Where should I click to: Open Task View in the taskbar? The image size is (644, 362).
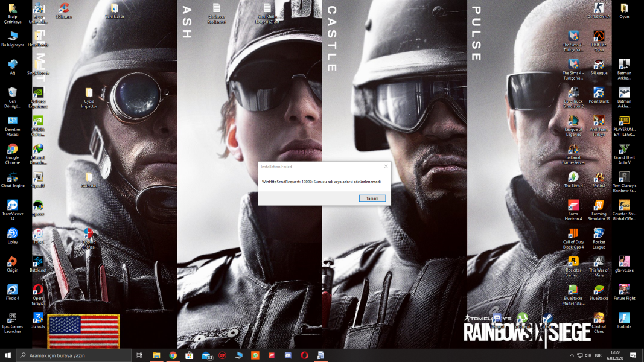(139, 355)
